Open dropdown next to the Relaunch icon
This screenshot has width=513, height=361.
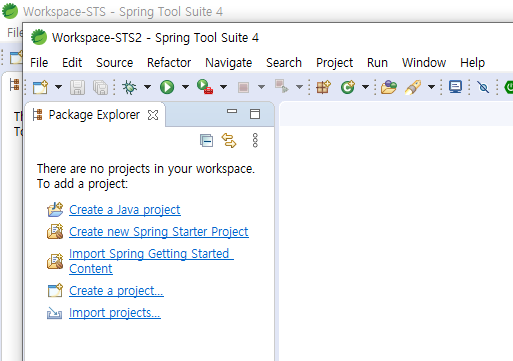[x=300, y=87]
